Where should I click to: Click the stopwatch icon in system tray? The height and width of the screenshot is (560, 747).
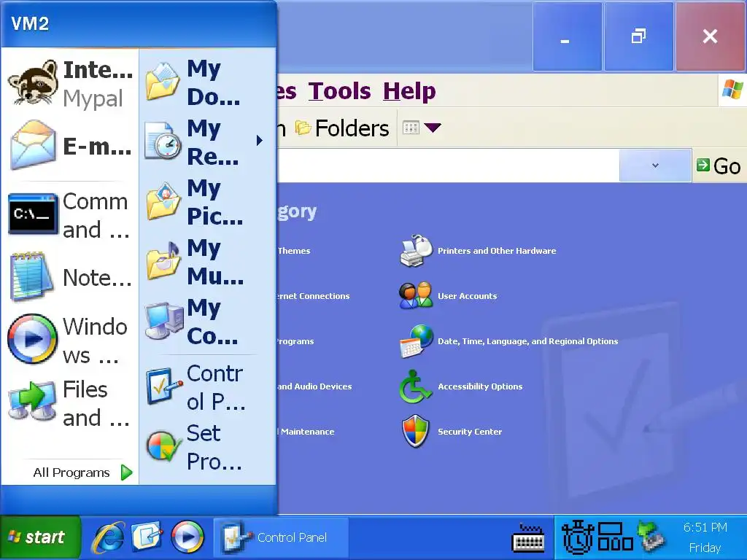click(578, 537)
